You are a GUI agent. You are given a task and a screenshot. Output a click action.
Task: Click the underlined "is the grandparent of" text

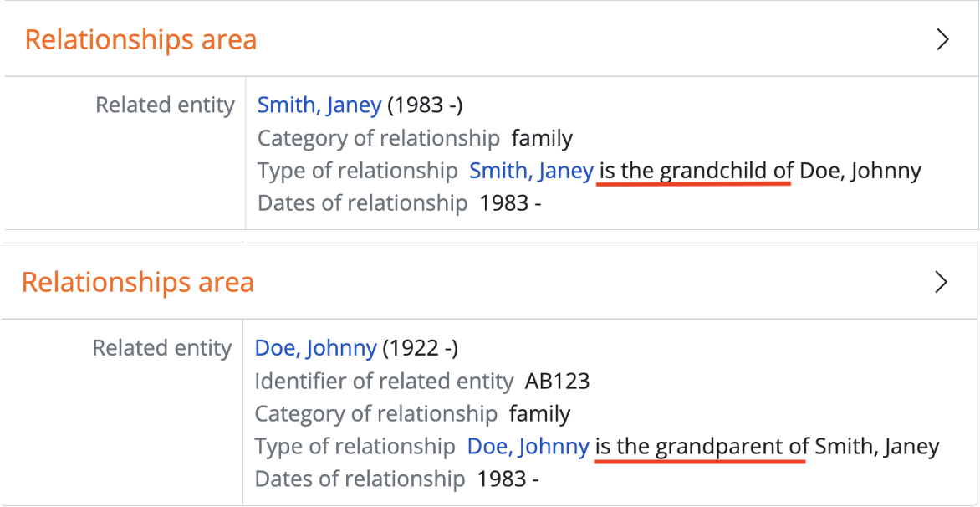coord(701,447)
